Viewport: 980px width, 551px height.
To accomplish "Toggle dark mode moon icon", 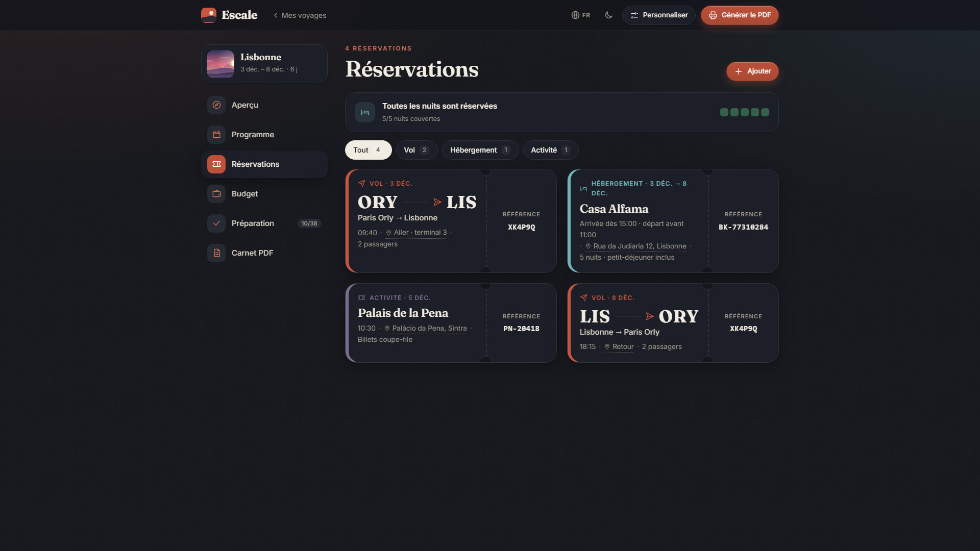I will pyautogui.click(x=608, y=15).
